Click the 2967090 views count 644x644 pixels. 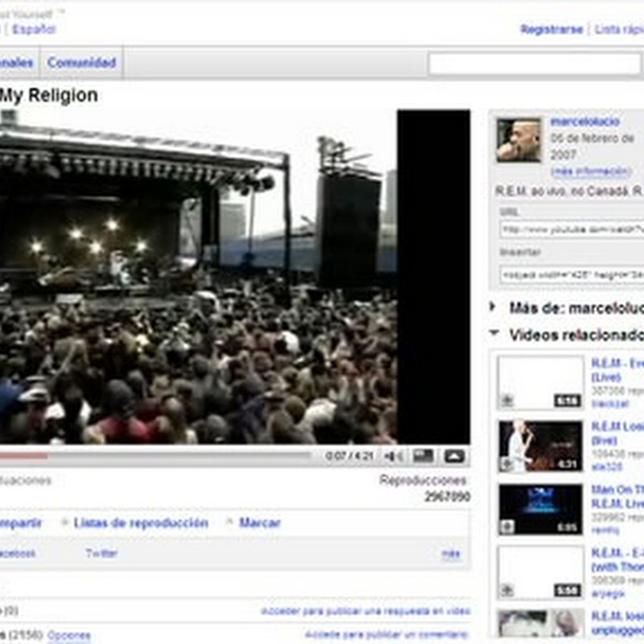coord(448,497)
